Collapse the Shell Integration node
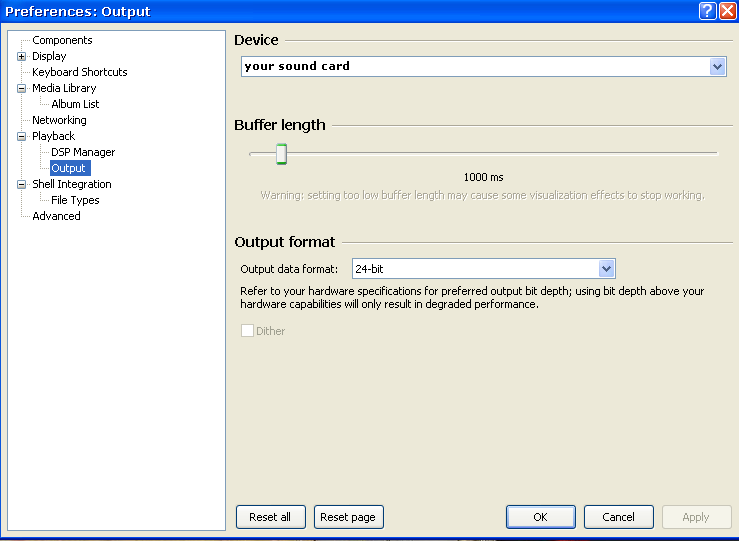The width and height of the screenshot is (739, 541). click(21, 185)
